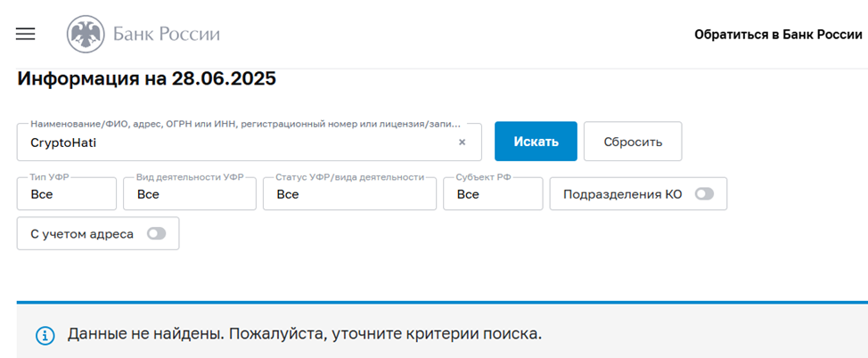
Task: Enable the 'С учетом адреса' switch
Action: click(x=156, y=233)
